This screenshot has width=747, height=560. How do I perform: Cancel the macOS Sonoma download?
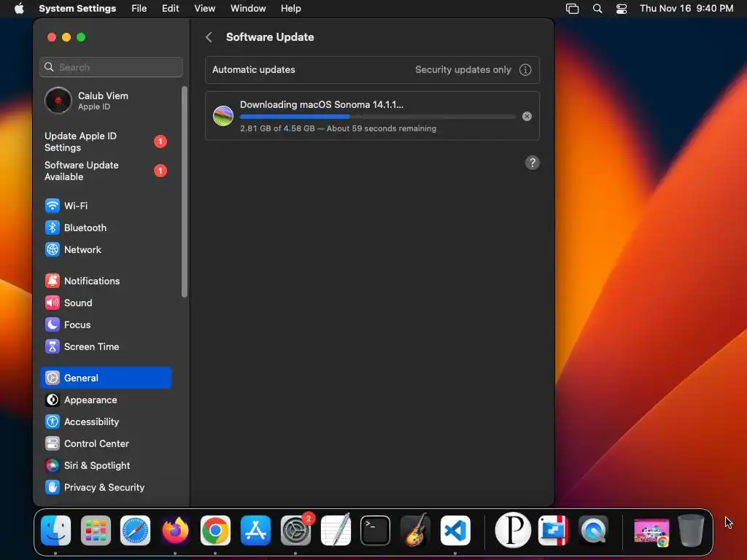pos(527,116)
